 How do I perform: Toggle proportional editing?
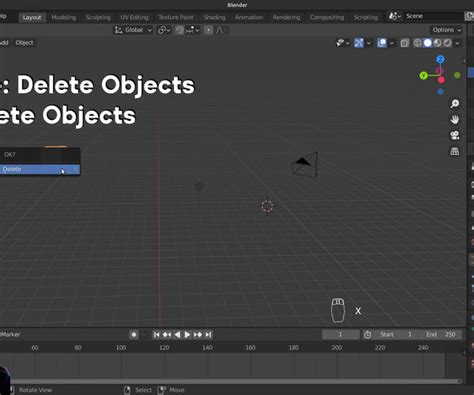pos(208,30)
